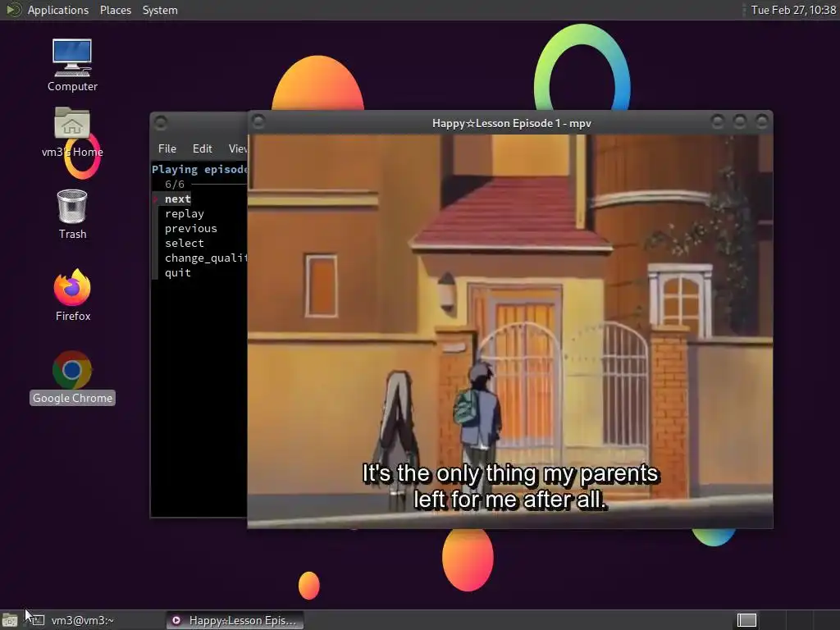Click the mpv video playback area
The height and width of the screenshot is (630, 840).
510,331
